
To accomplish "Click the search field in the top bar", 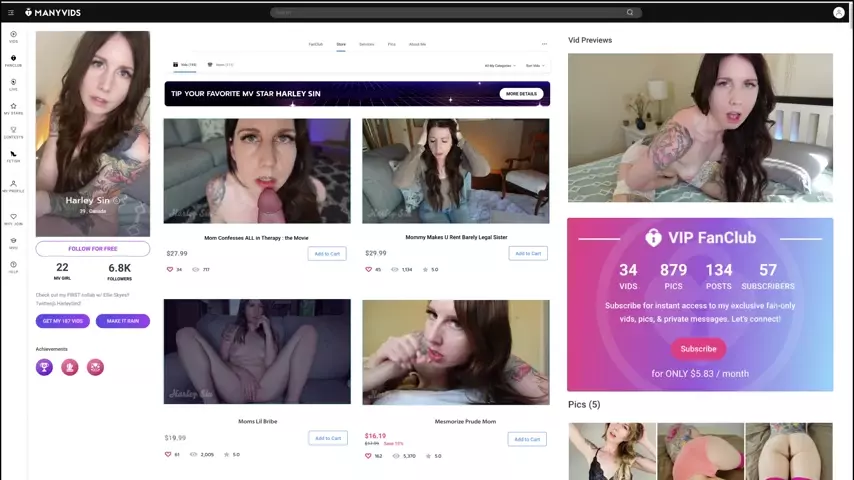I will pos(450,12).
